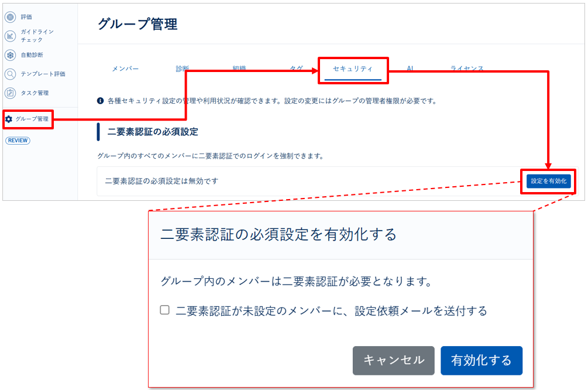Select the テンプレート評価 magnifier icon
Screen dimensions: 588x390
point(10,74)
